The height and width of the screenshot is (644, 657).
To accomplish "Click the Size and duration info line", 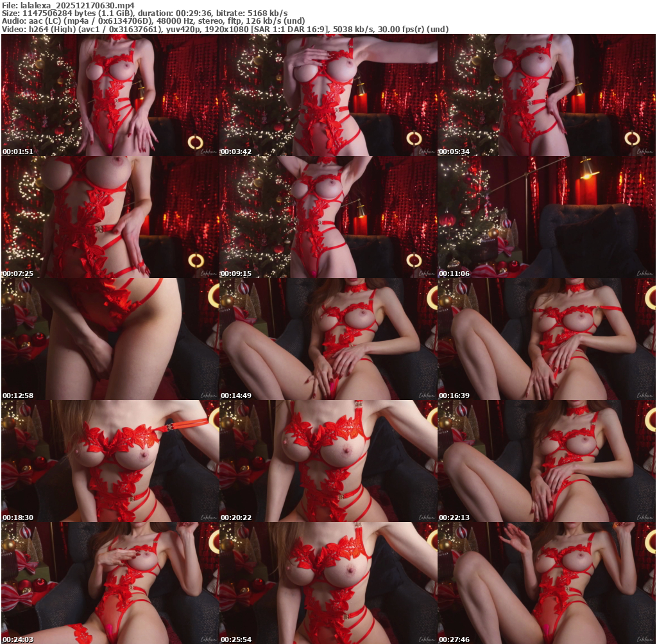I will point(145,13).
